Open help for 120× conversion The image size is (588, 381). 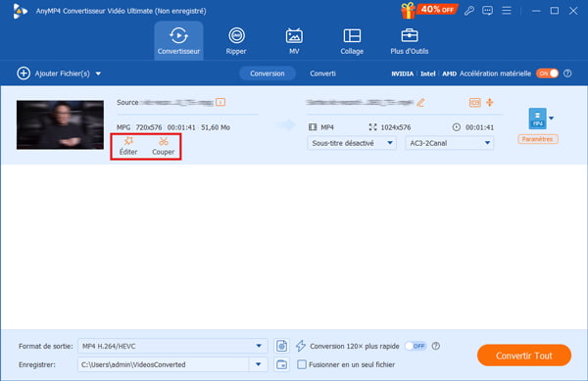pos(435,346)
